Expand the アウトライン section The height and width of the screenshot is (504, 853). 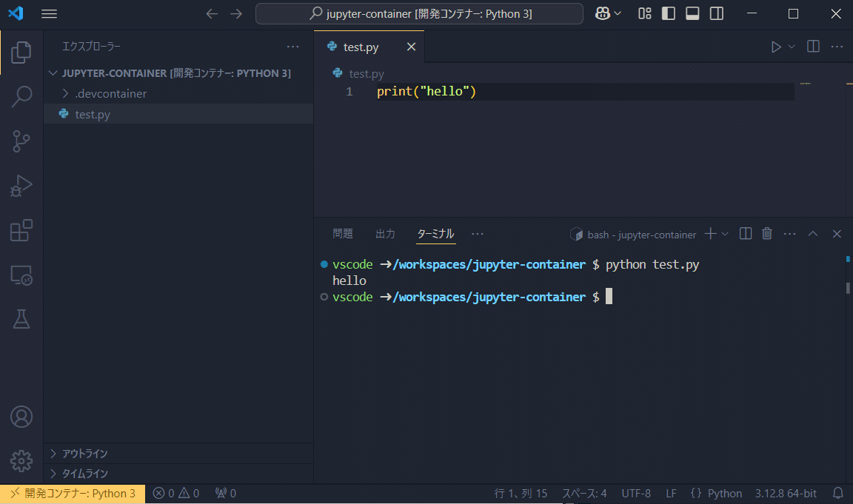pos(84,454)
